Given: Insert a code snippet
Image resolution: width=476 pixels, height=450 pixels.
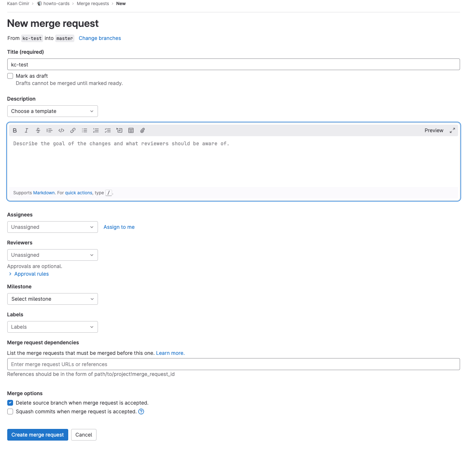Looking at the screenshot, I should [61, 130].
